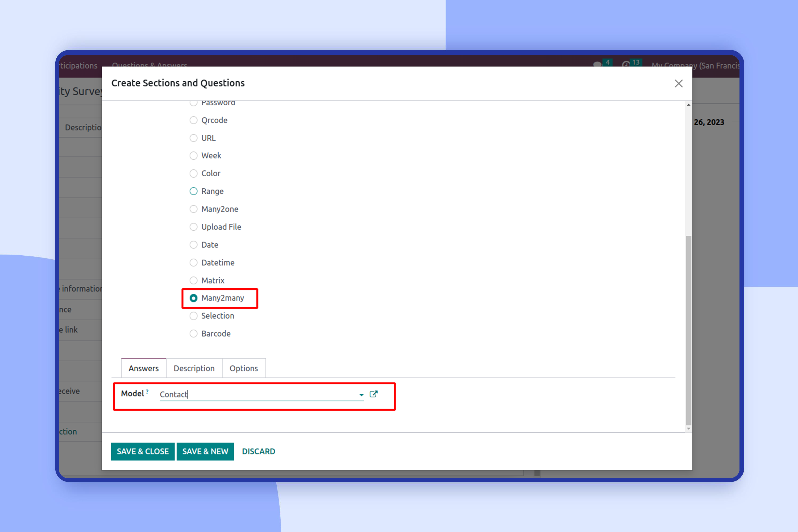Click the scrollbar down arrow in dialog

pos(688,429)
